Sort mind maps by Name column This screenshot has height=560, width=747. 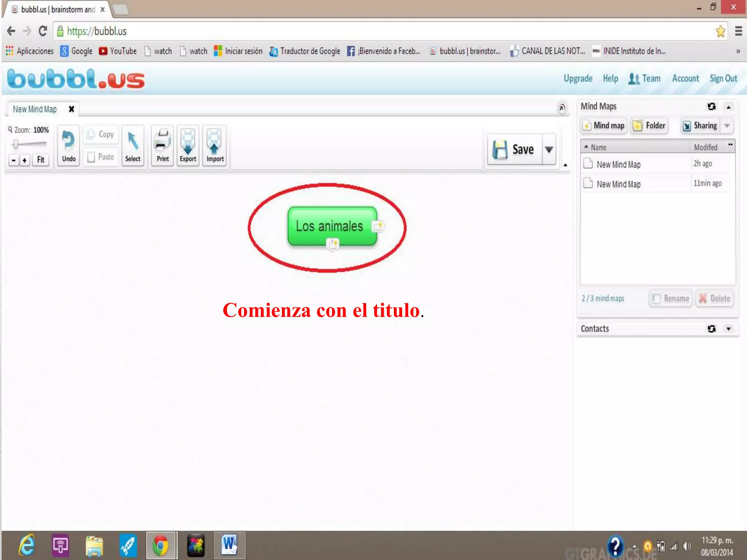[x=599, y=147]
